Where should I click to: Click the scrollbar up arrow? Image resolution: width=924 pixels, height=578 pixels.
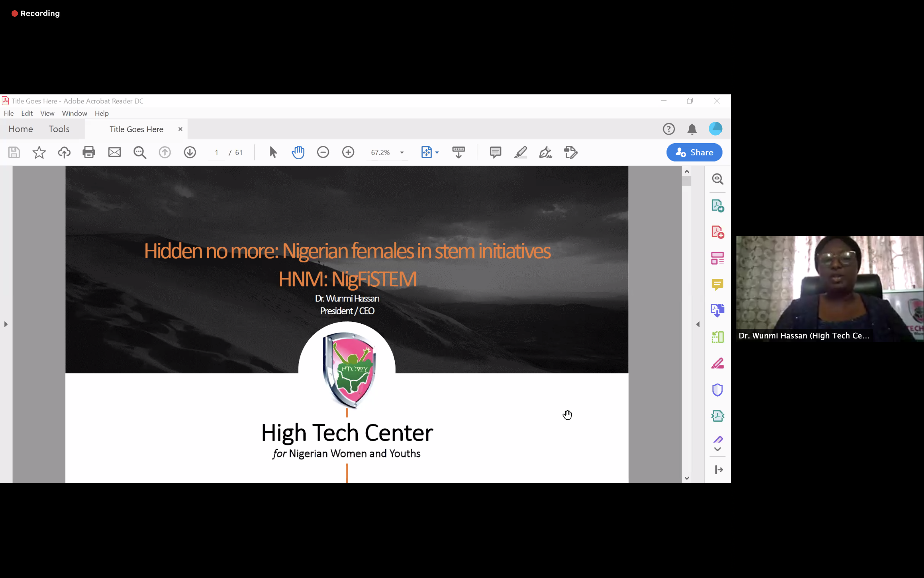687,172
